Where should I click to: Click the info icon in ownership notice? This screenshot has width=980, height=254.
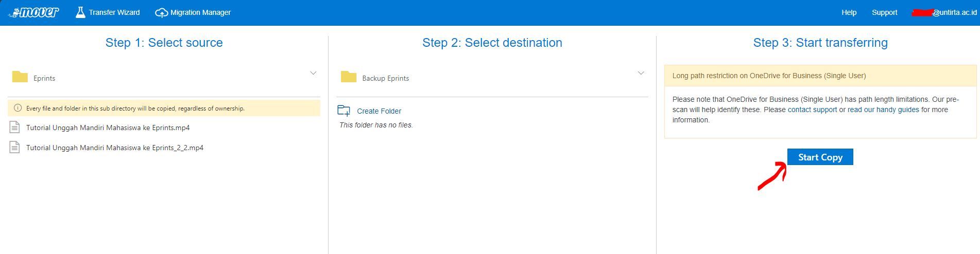pyautogui.click(x=18, y=108)
